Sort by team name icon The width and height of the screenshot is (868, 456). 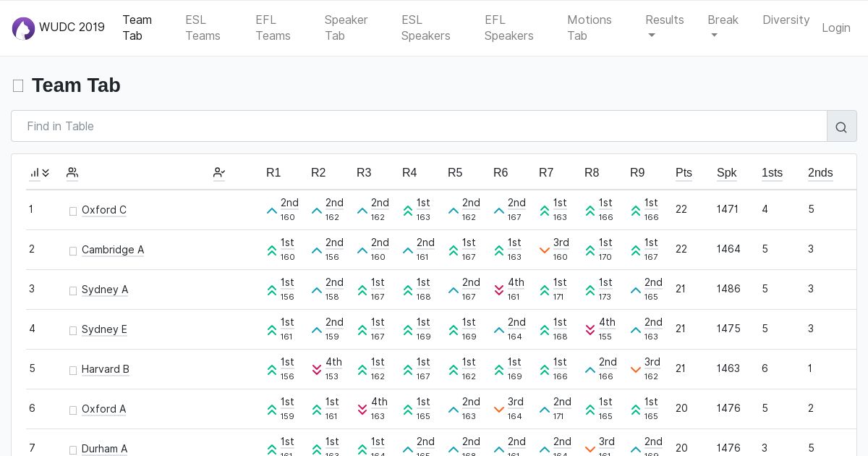(x=72, y=173)
